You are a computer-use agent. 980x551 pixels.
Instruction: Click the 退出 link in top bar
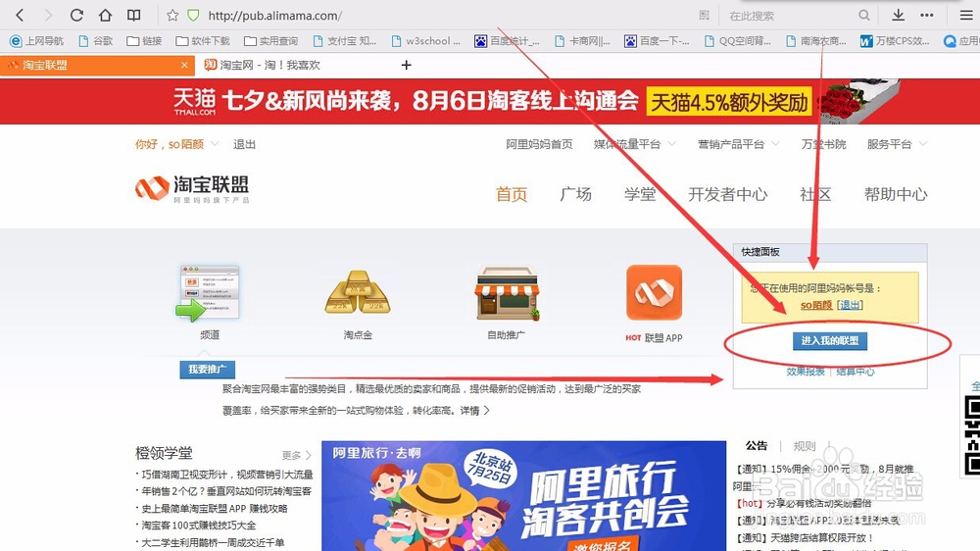pyautogui.click(x=244, y=144)
